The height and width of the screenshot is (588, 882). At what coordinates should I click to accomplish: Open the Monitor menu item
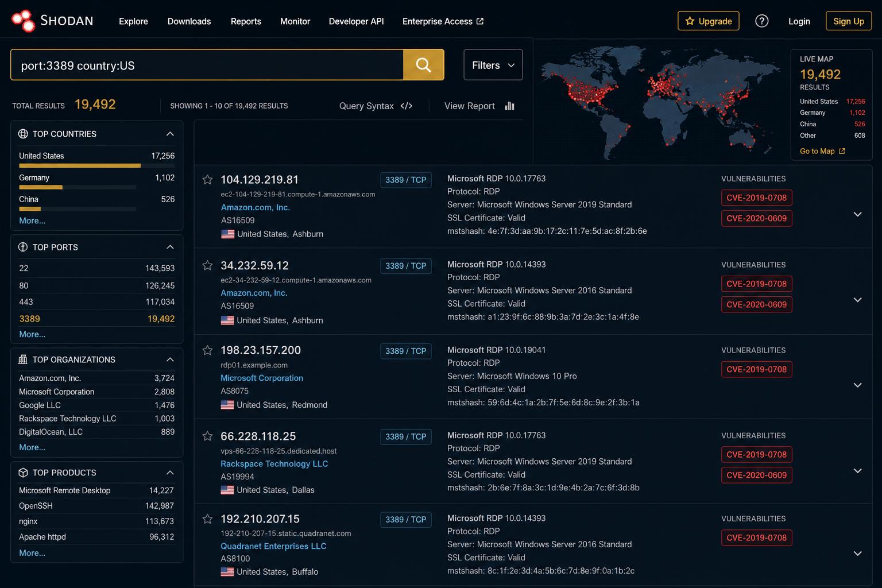point(295,21)
